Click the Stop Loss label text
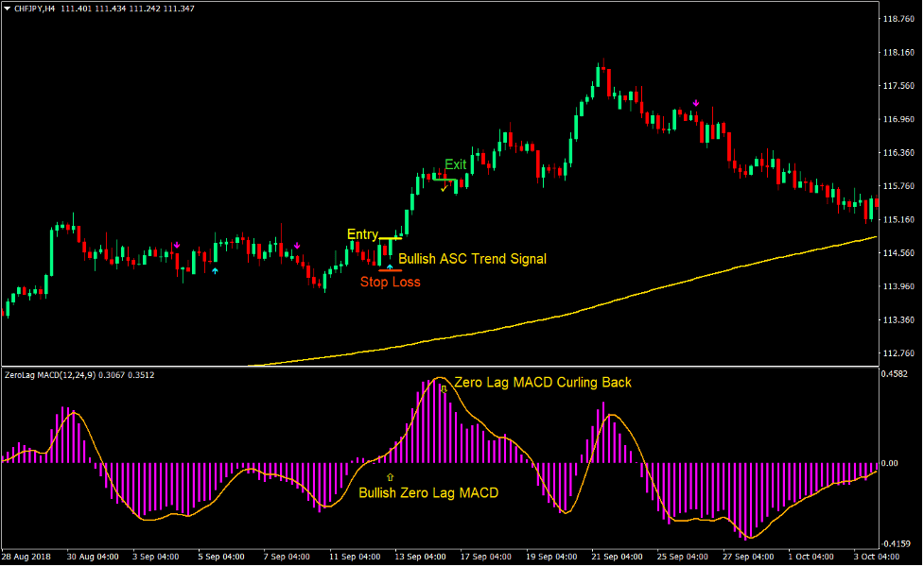The height and width of the screenshot is (567, 924). [392, 282]
